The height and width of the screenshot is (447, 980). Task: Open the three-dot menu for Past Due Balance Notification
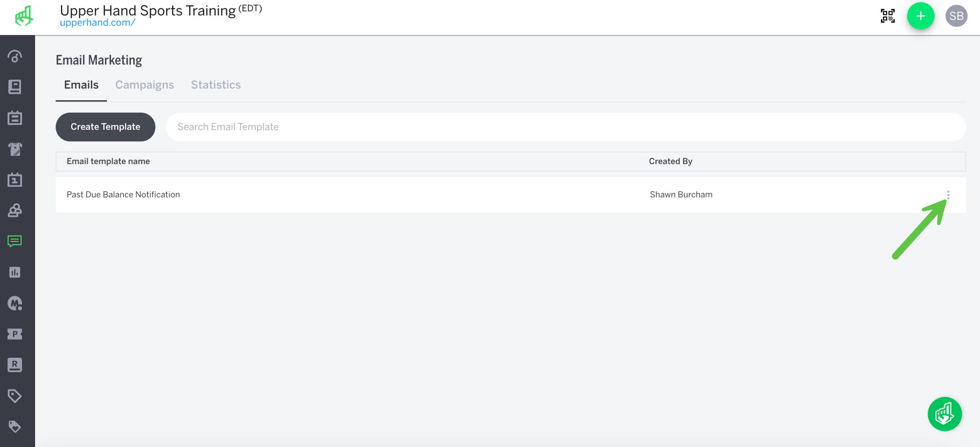pyautogui.click(x=948, y=195)
